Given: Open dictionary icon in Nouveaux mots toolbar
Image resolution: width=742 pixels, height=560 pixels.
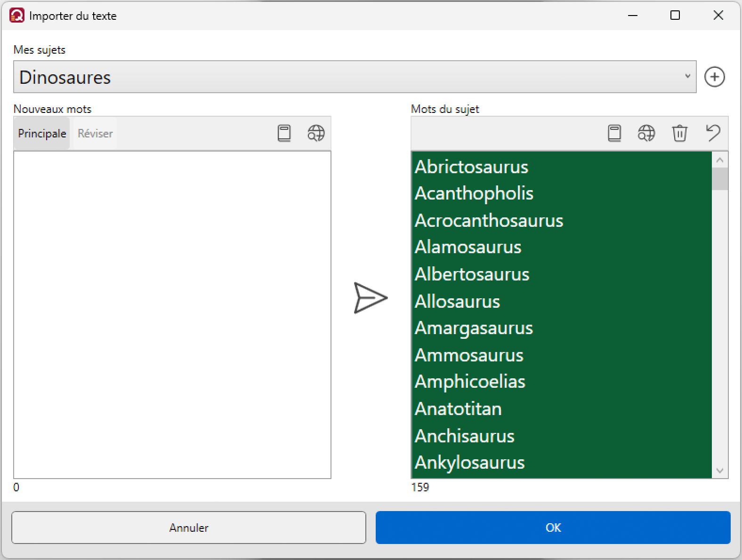Looking at the screenshot, I should tap(284, 134).
